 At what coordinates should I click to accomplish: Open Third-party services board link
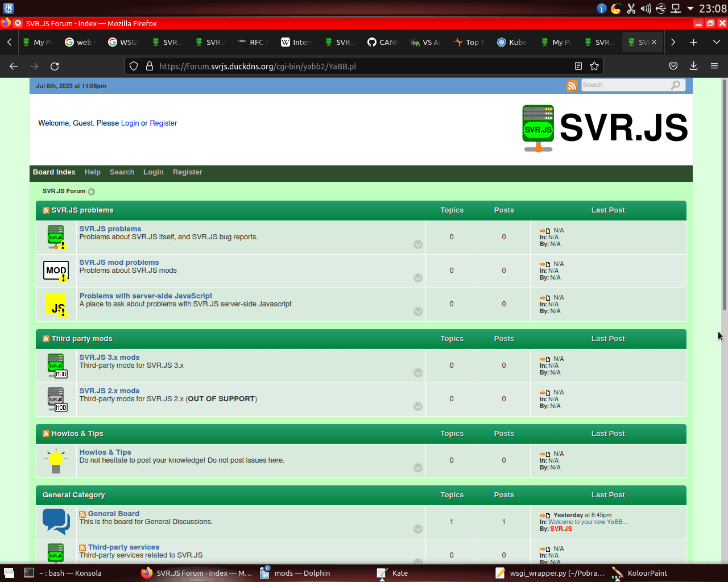click(x=123, y=547)
